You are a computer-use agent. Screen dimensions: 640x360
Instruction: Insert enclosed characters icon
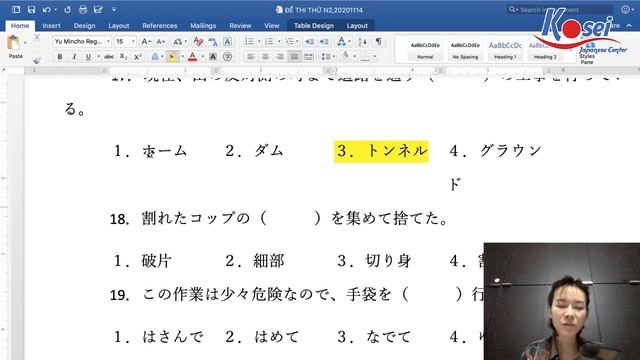(x=228, y=57)
